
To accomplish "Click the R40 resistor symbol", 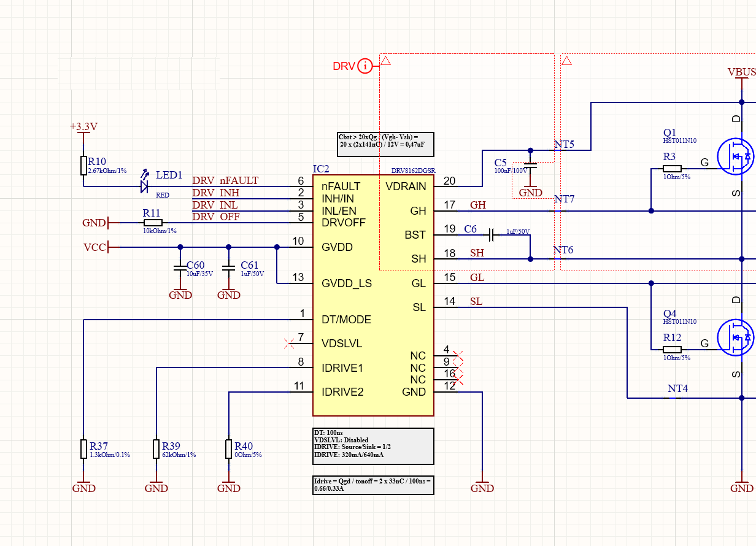I will [x=229, y=448].
